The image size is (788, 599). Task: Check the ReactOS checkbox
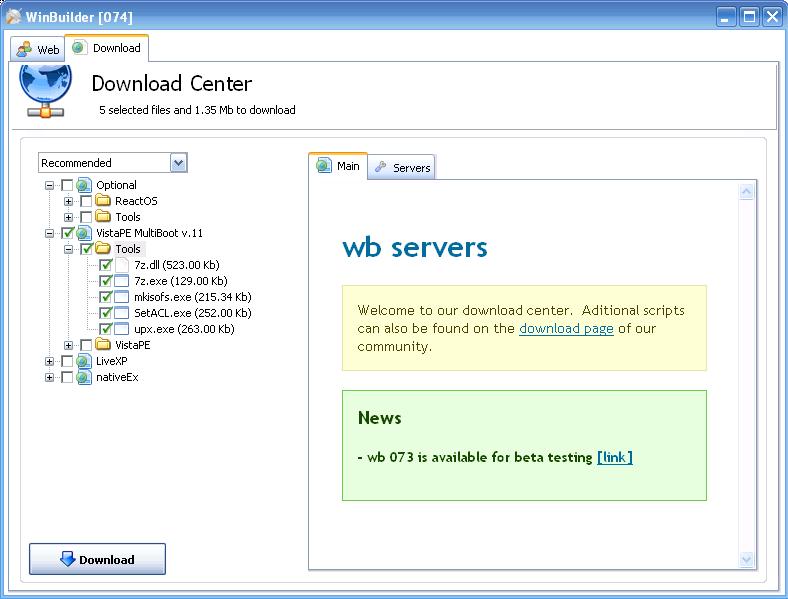(86, 201)
